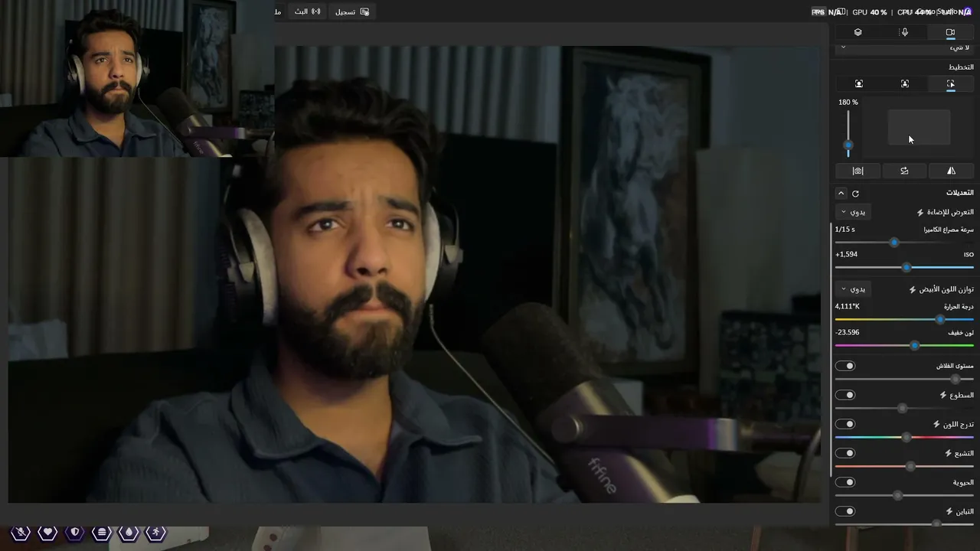Click the تسجيل record button

352,11
